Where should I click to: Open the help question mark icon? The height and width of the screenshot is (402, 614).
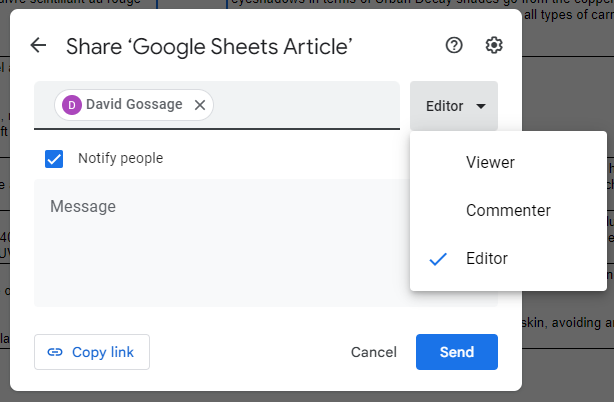click(x=454, y=45)
